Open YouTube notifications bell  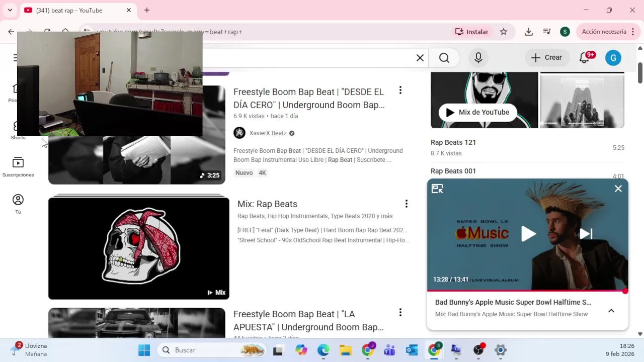click(585, 58)
